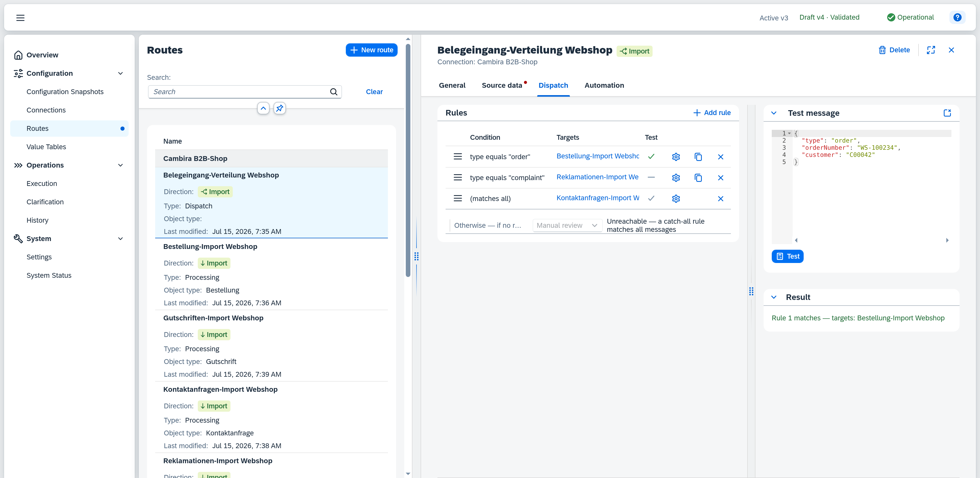Viewport: 980px width, 478px height.
Task: Close the route detail panel
Action: [x=951, y=50]
